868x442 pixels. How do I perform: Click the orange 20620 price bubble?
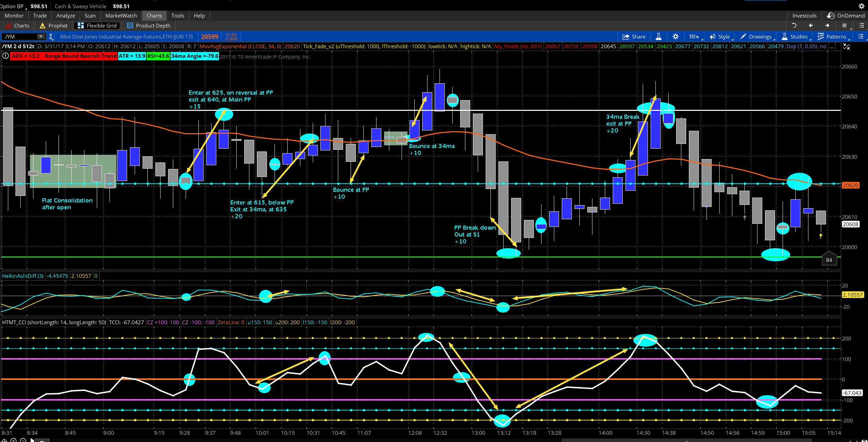coord(850,185)
